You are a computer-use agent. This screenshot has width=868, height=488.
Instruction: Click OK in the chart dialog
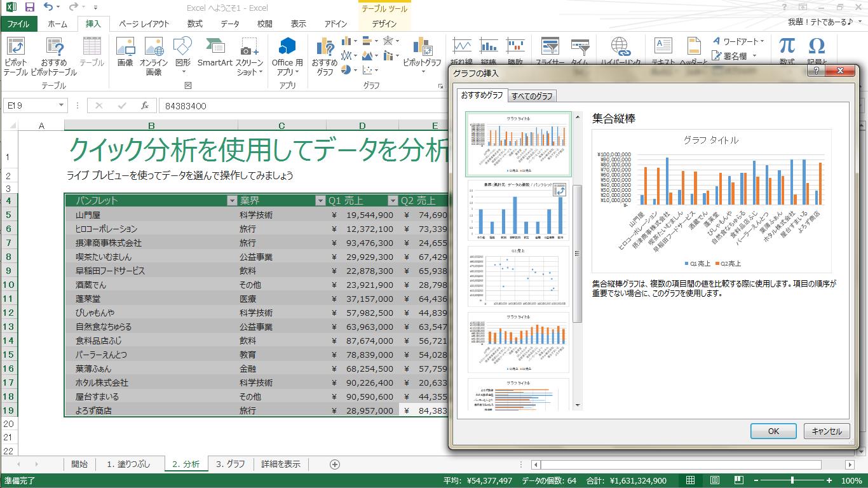coord(773,431)
